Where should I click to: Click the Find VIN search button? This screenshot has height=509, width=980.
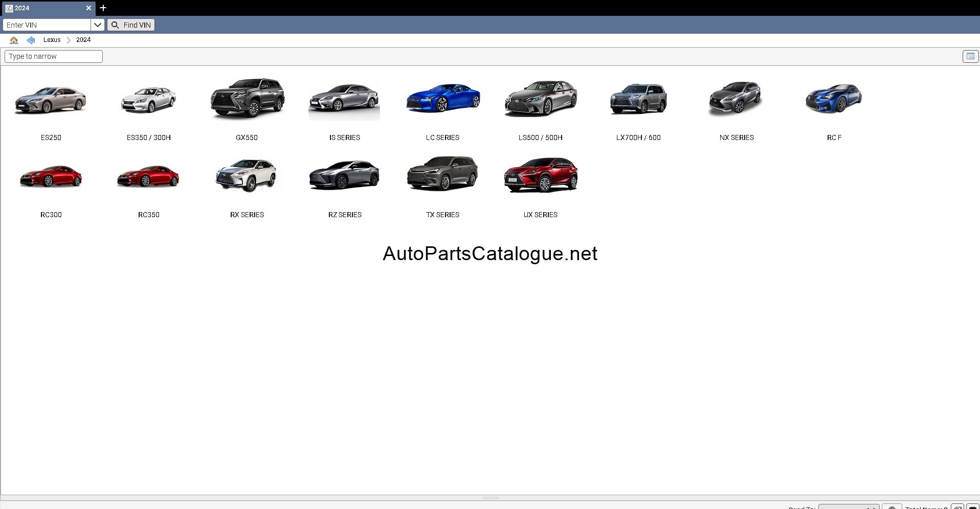131,25
